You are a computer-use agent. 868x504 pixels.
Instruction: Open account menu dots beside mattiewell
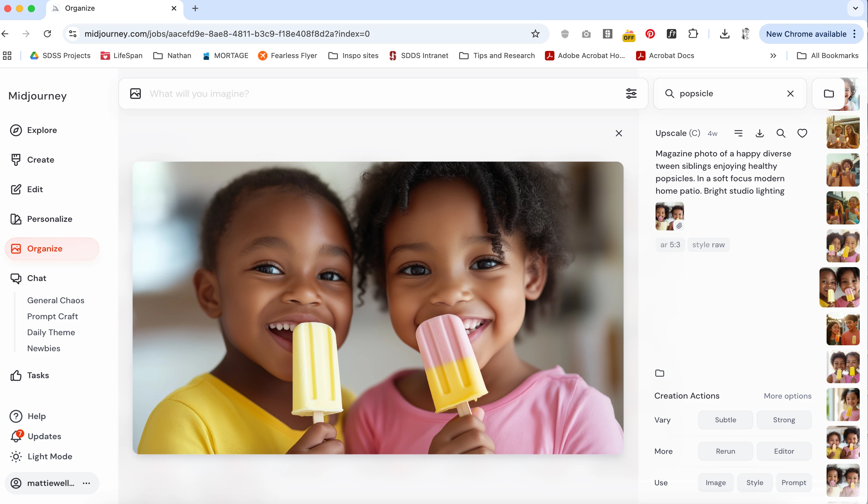pyautogui.click(x=86, y=483)
